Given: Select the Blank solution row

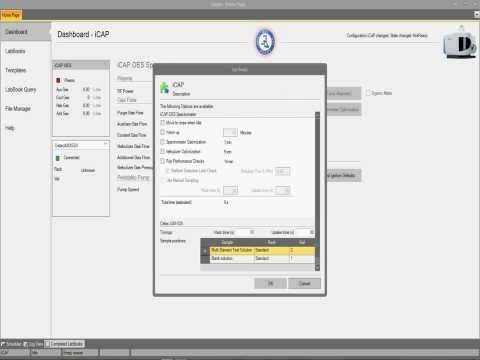Looking at the screenshot, I should (262, 258).
